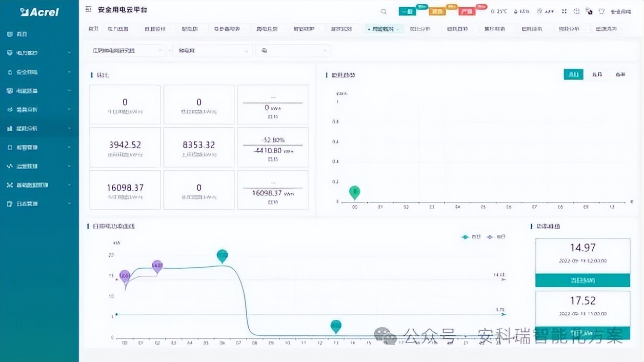The image size is (644, 362).
Task: Expand the 电力监控 sidebar chevron
Action: (70, 53)
